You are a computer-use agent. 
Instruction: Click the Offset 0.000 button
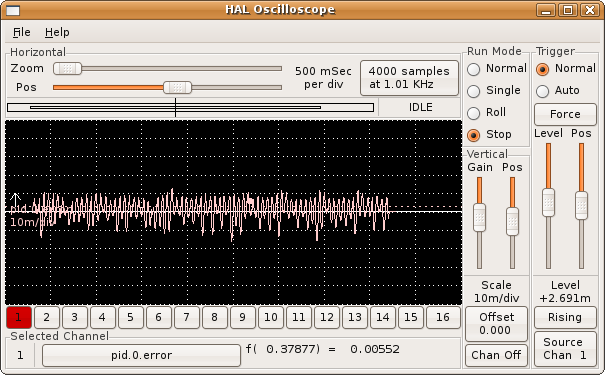click(496, 324)
